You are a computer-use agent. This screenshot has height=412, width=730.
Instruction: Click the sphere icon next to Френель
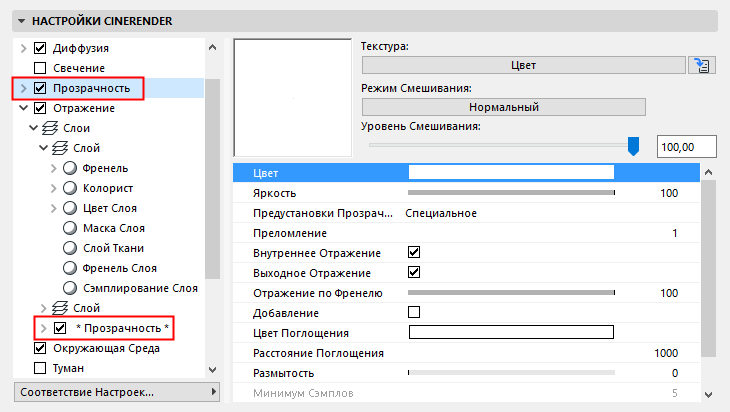[70, 168]
